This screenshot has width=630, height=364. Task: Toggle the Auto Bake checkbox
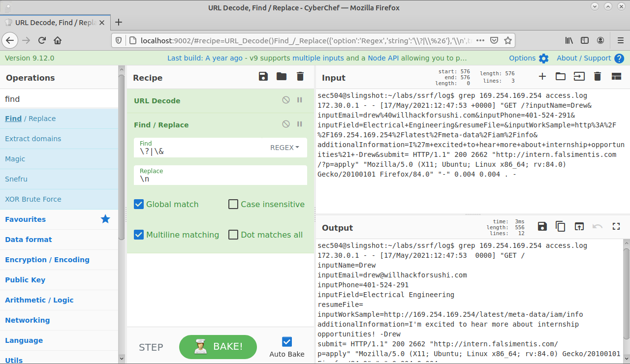pyautogui.click(x=287, y=341)
